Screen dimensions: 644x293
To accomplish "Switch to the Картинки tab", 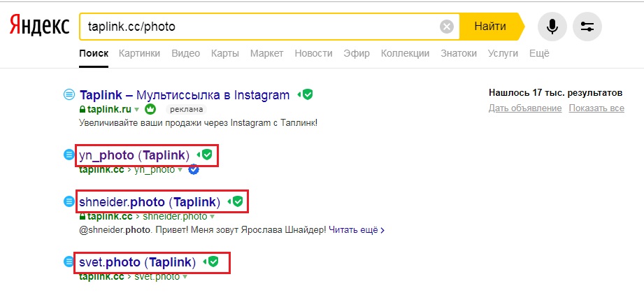I will tap(139, 53).
